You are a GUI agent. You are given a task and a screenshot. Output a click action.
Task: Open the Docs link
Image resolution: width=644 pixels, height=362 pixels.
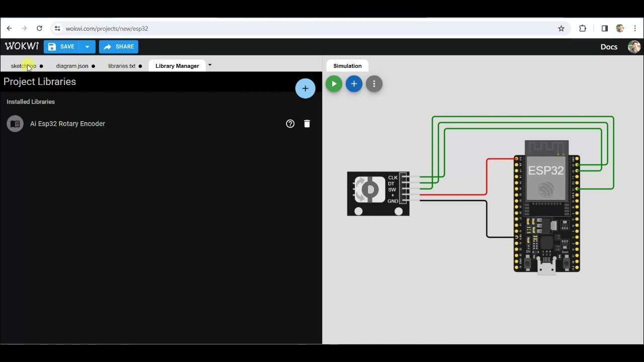point(609,47)
